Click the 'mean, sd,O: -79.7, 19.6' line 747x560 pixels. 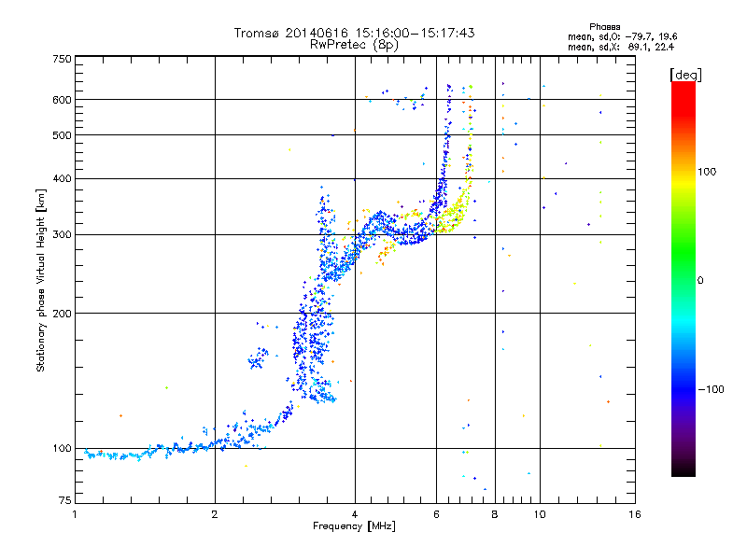622,36
